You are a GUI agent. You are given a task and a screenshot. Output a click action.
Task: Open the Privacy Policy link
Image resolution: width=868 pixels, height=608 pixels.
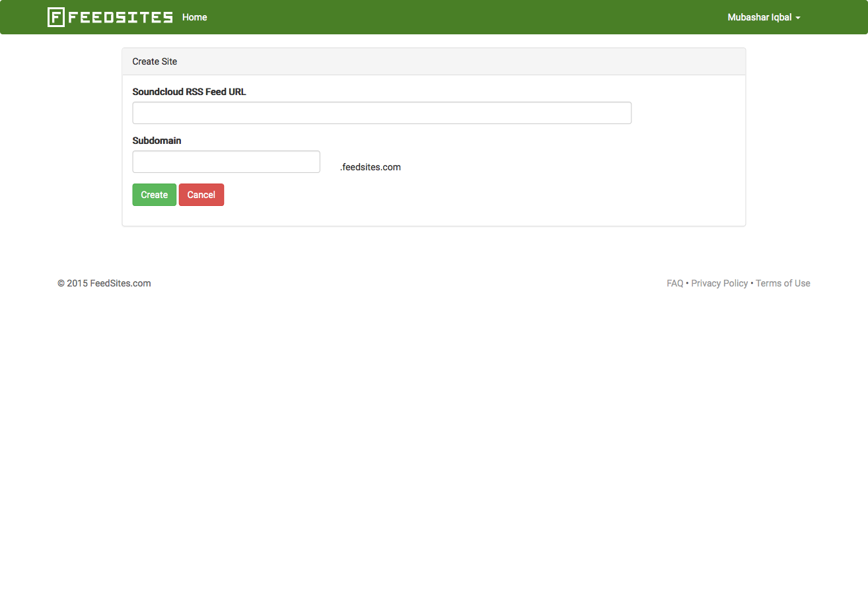[x=719, y=283]
